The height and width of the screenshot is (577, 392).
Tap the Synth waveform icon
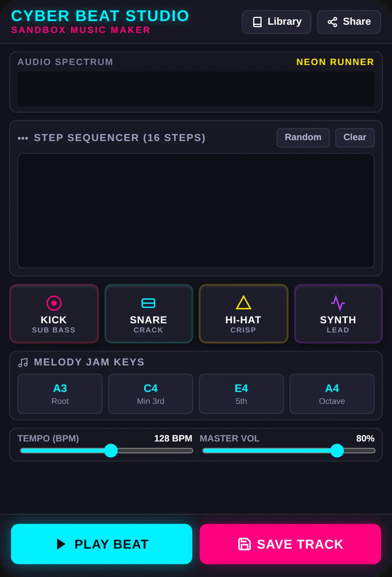(338, 303)
